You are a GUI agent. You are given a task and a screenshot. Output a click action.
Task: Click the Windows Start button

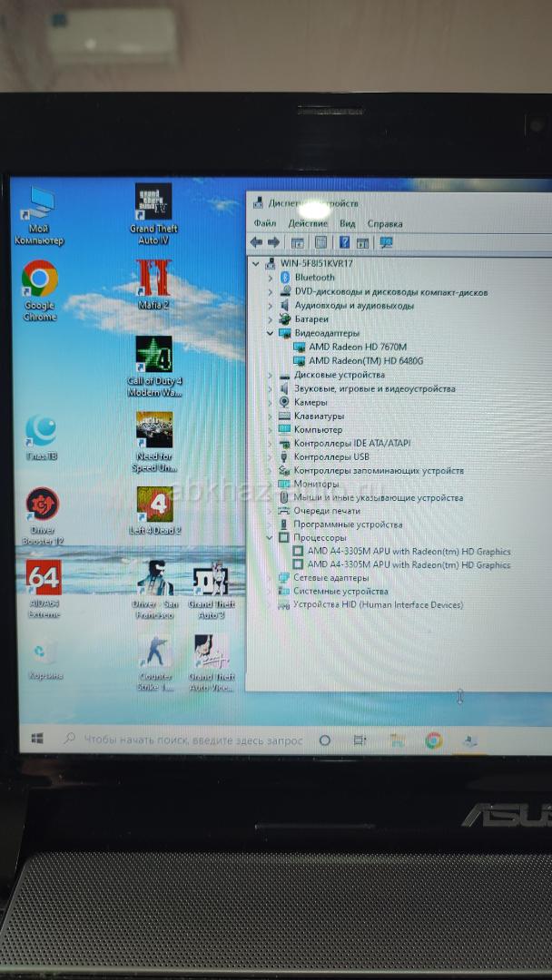click(x=37, y=740)
